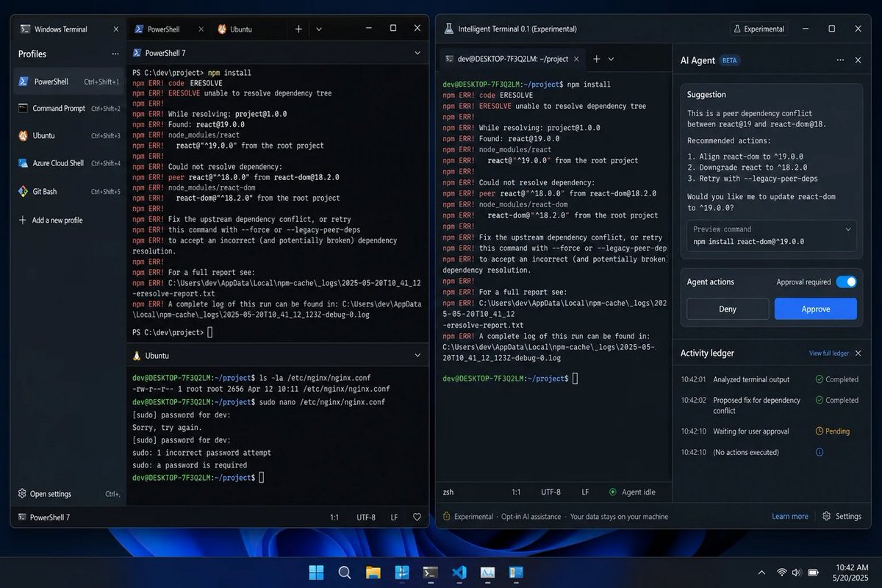Expand the Preview command dropdown
This screenshot has height=588, width=882.
[x=848, y=229]
